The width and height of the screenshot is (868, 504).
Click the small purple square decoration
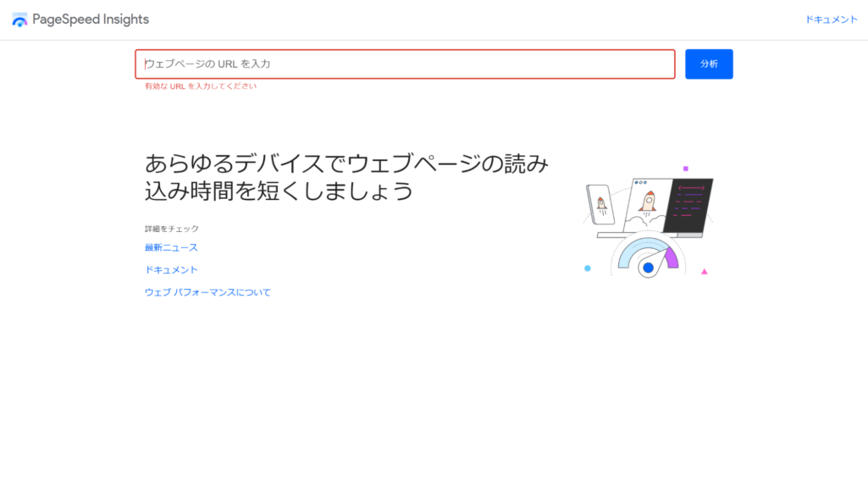685,169
